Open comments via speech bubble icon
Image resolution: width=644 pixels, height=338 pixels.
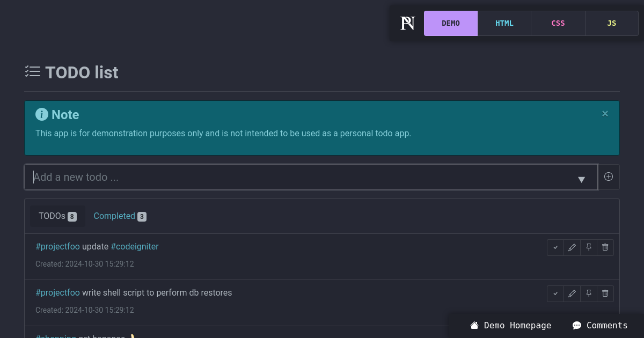point(576,325)
